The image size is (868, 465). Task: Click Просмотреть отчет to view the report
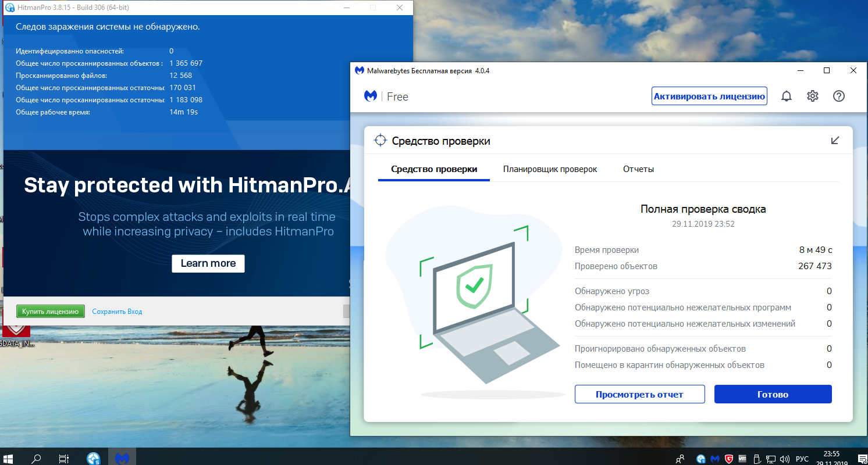pyautogui.click(x=639, y=394)
